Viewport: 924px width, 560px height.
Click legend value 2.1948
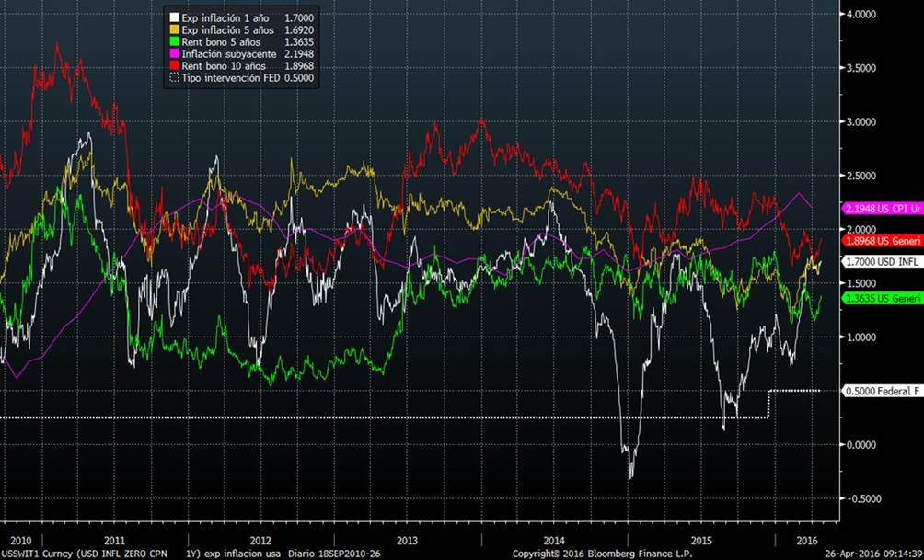click(x=299, y=54)
